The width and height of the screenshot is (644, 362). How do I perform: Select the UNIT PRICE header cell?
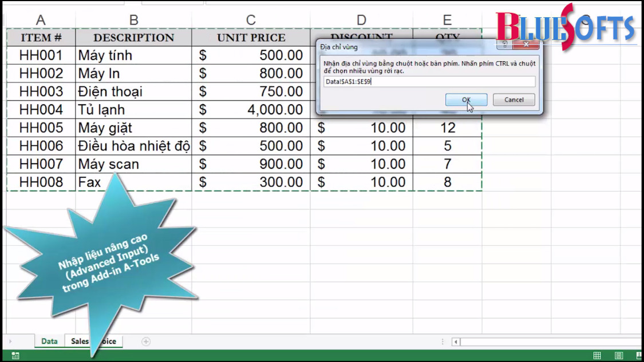click(x=251, y=38)
